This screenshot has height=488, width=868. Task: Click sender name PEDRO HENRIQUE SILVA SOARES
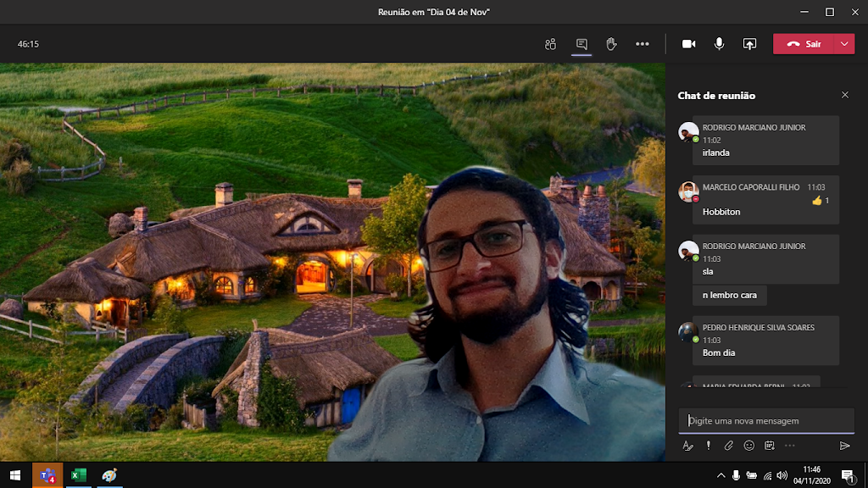pos(759,328)
